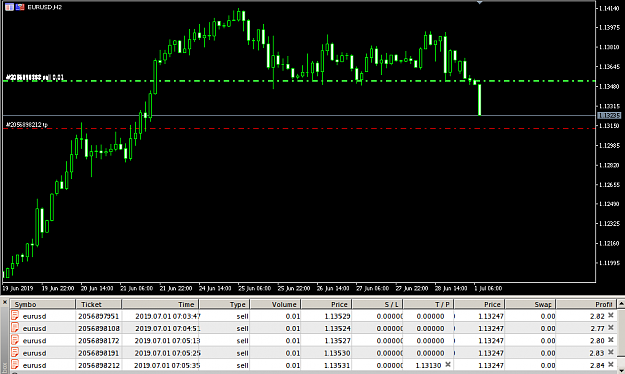Select the green sell order line label
Image resolution: width=625 pixels, height=374 pixels.
click(x=35, y=77)
